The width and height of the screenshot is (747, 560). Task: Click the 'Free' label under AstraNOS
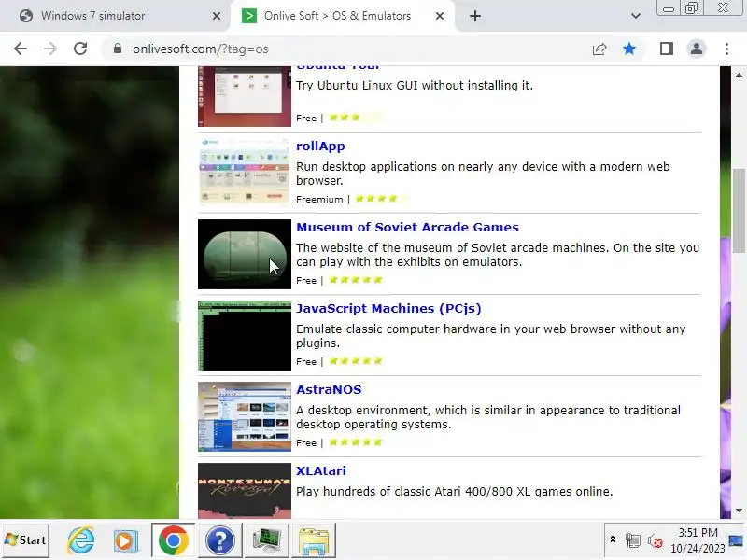(306, 442)
